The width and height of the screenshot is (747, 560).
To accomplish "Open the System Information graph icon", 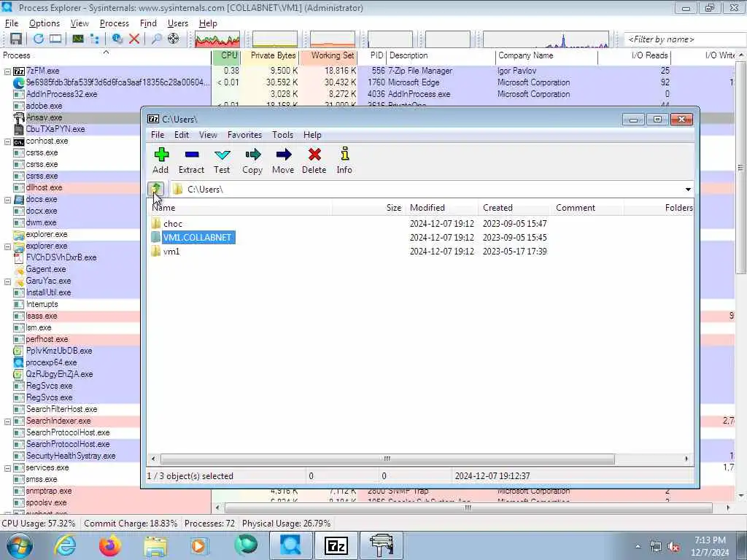I will [77, 39].
